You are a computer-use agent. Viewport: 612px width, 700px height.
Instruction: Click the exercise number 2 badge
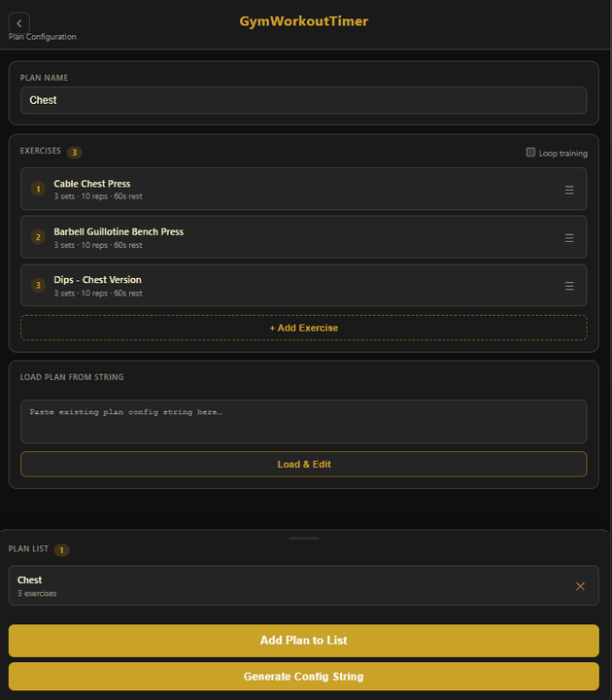click(x=38, y=237)
